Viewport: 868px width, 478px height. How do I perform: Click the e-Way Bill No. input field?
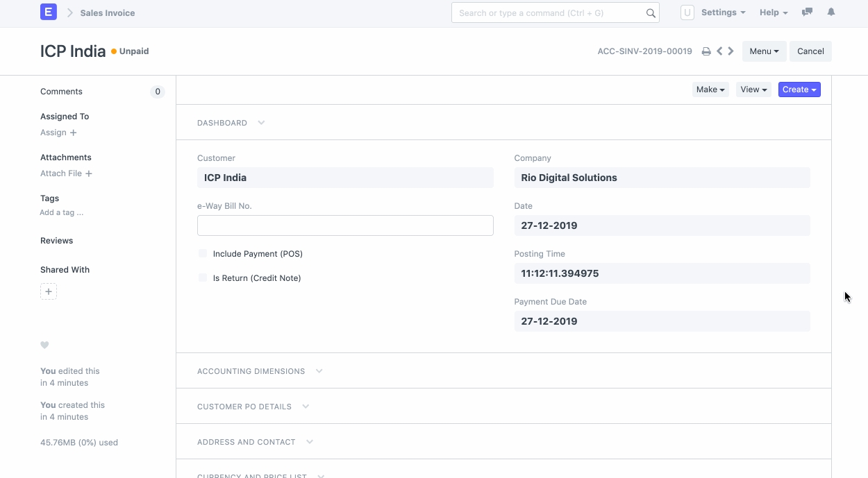click(x=345, y=225)
